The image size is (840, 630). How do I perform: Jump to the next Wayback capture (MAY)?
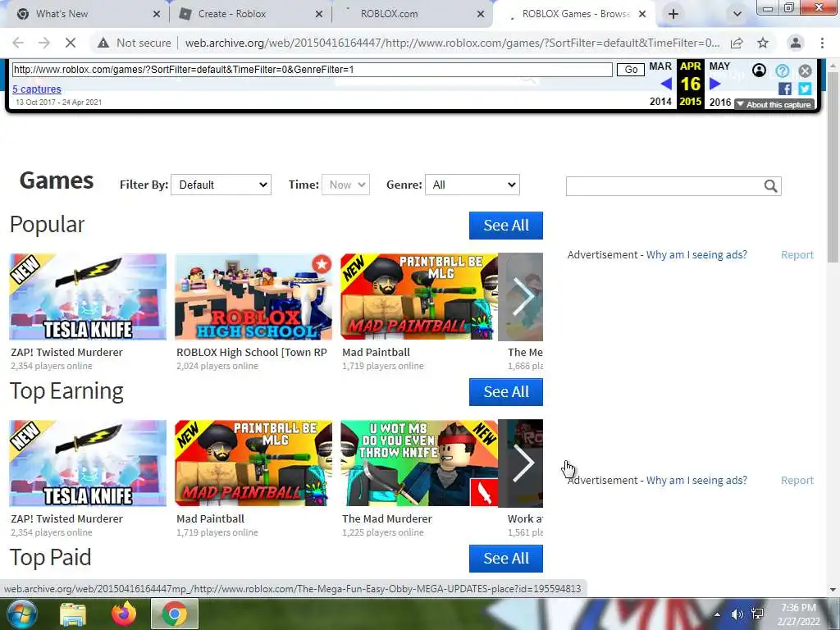coord(715,84)
